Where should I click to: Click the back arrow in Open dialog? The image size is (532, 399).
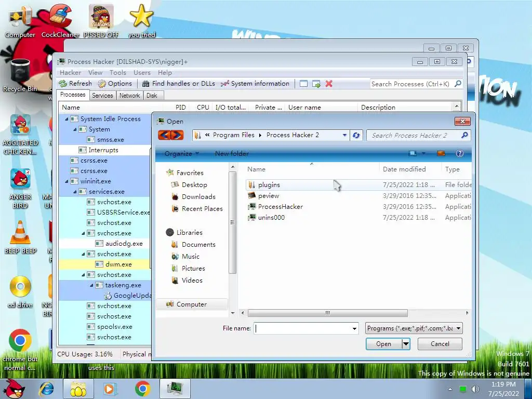165,135
